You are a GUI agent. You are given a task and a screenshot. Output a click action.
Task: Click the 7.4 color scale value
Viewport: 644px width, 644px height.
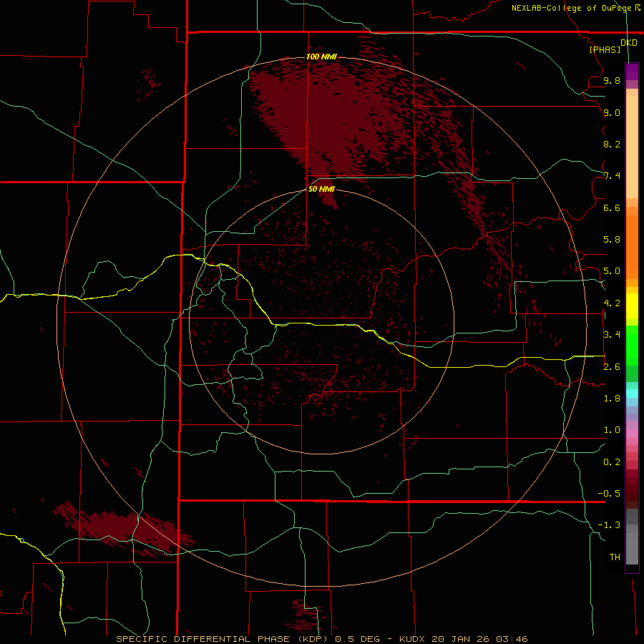tap(612, 176)
